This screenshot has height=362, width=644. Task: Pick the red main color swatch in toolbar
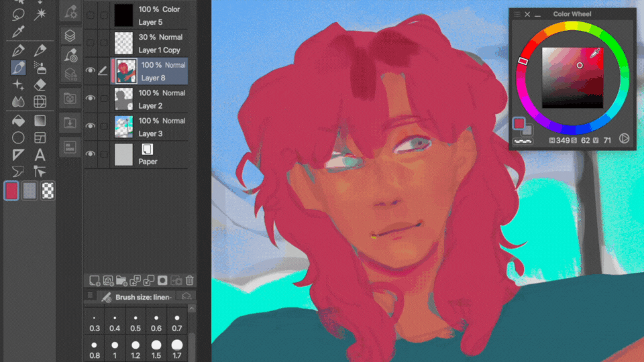coord(11,191)
